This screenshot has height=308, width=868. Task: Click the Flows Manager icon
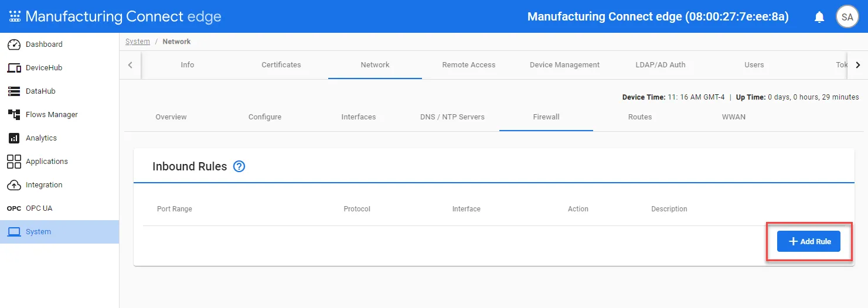[14, 115]
